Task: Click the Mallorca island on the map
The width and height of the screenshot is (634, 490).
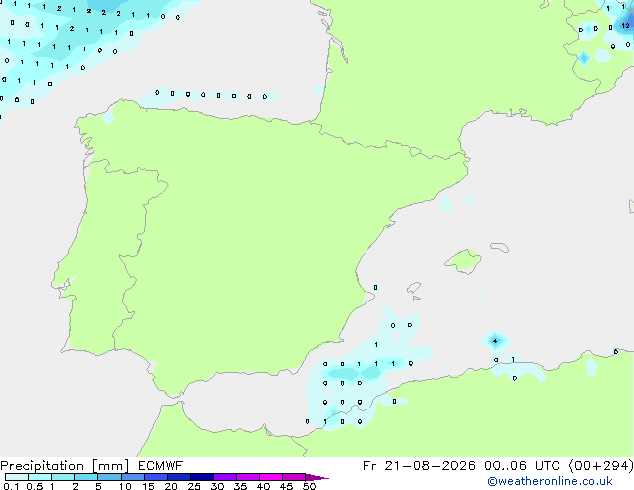Action: coord(464,261)
